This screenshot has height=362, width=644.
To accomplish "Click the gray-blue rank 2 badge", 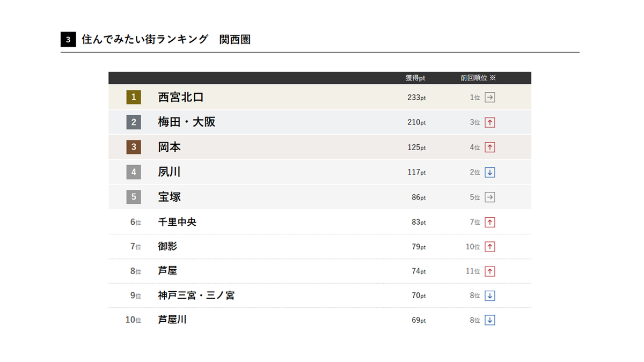I will 134,122.
